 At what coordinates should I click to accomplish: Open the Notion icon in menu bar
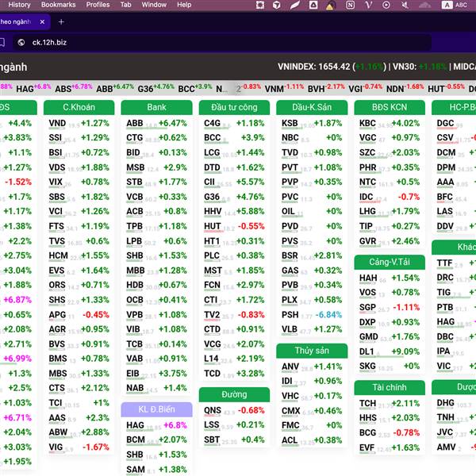[351, 5]
